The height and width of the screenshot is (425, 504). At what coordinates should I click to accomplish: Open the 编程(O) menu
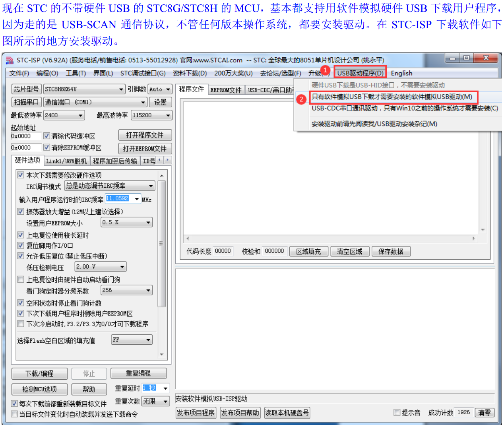coord(47,73)
